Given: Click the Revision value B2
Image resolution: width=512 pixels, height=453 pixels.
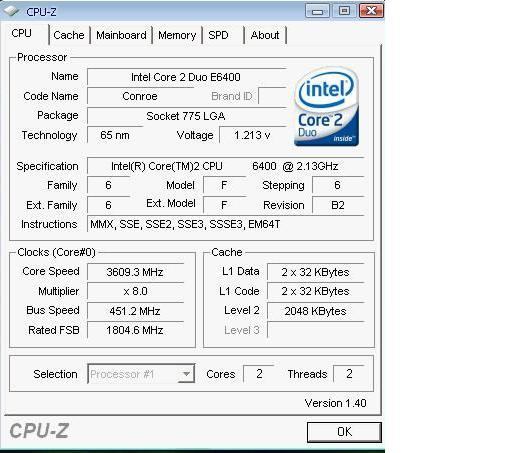Looking at the screenshot, I should pos(338,205).
